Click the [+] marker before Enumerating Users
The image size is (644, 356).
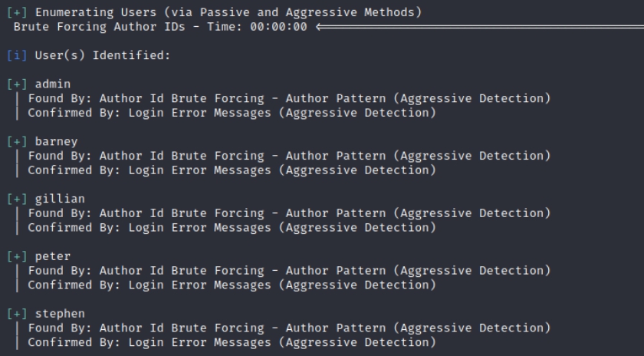tap(17, 12)
